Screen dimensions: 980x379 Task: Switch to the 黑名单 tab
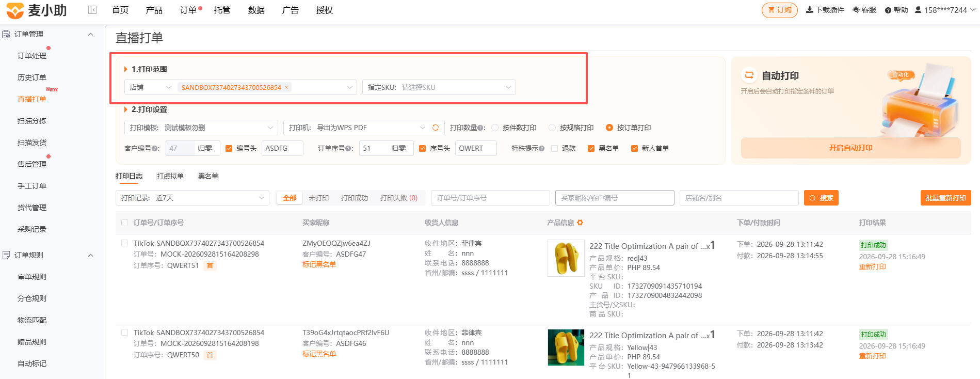point(208,176)
